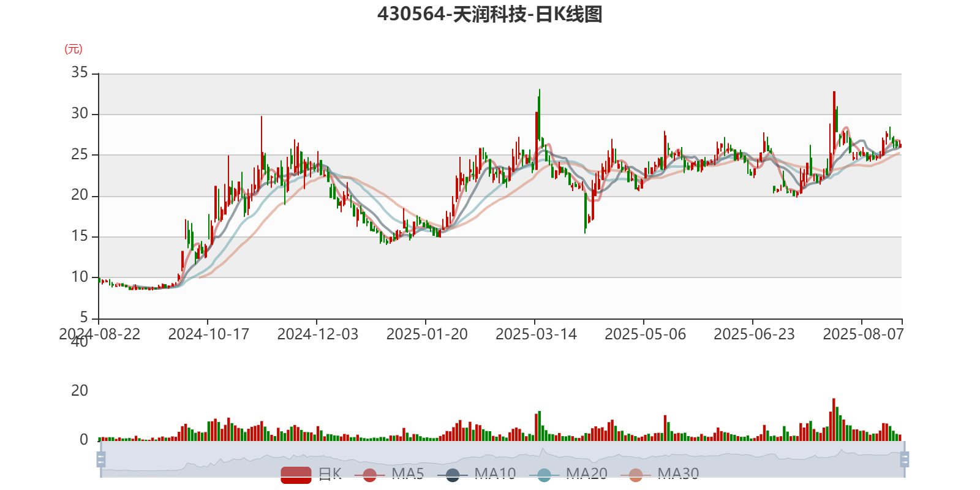Click the x-axis date label 2024-10-17
The height and width of the screenshot is (490, 980).
[209, 334]
